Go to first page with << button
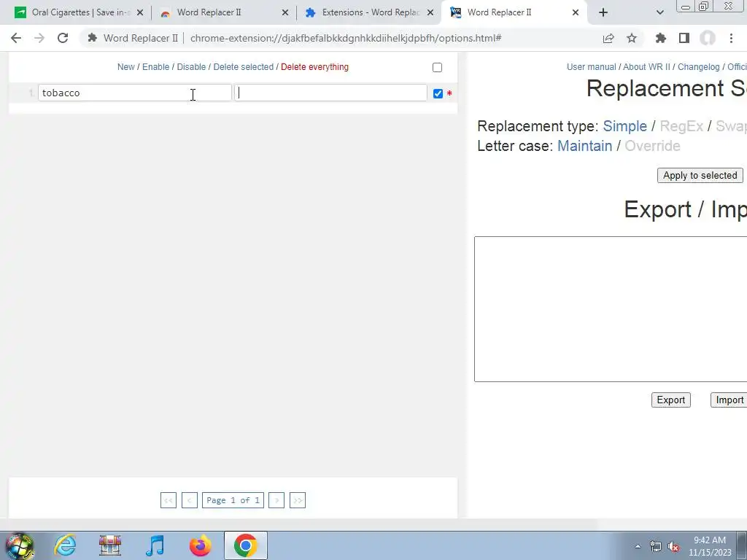This screenshot has height=560, width=747. tap(169, 500)
